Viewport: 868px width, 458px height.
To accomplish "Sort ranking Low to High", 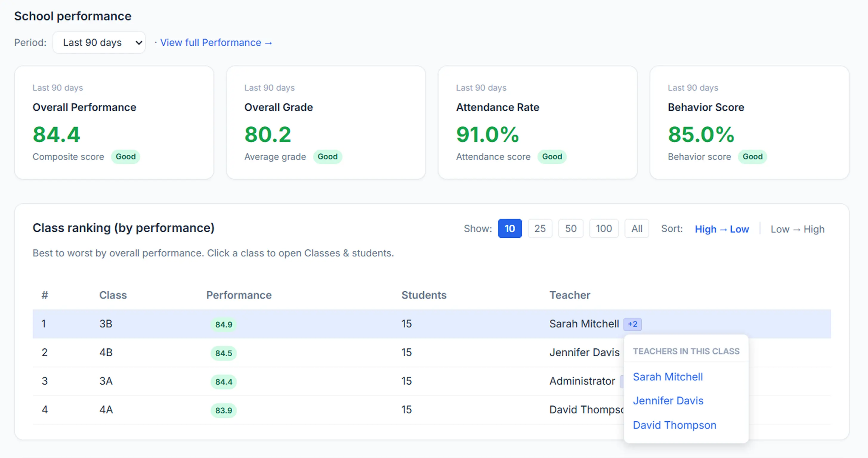I will click(797, 229).
